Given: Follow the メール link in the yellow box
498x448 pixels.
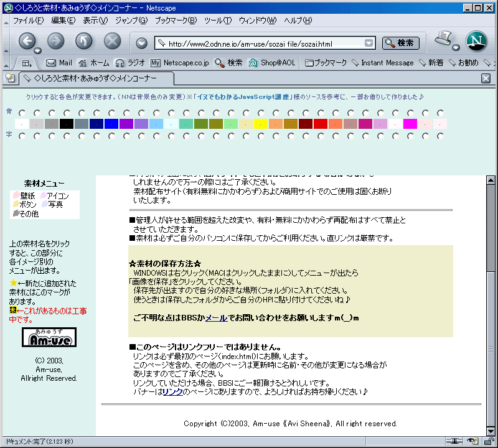Looking at the screenshot, I should pyautogui.click(x=216, y=318).
